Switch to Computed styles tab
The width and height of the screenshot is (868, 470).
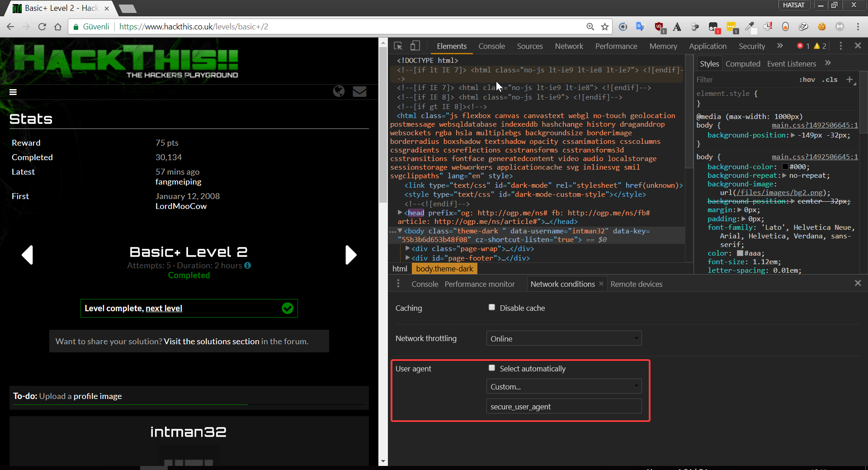click(x=742, y=64)
